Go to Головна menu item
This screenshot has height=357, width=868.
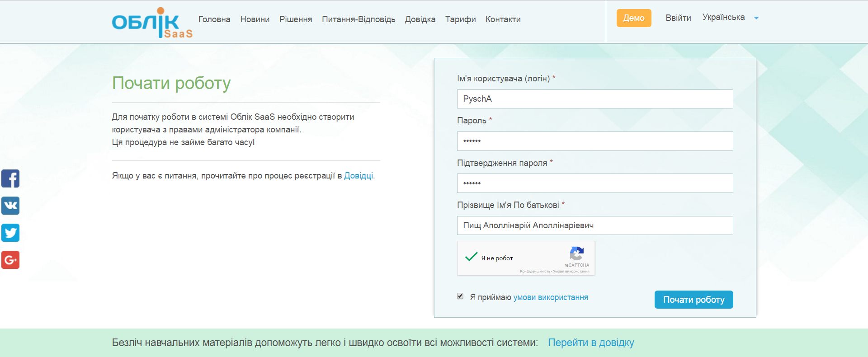coord(214,19)
